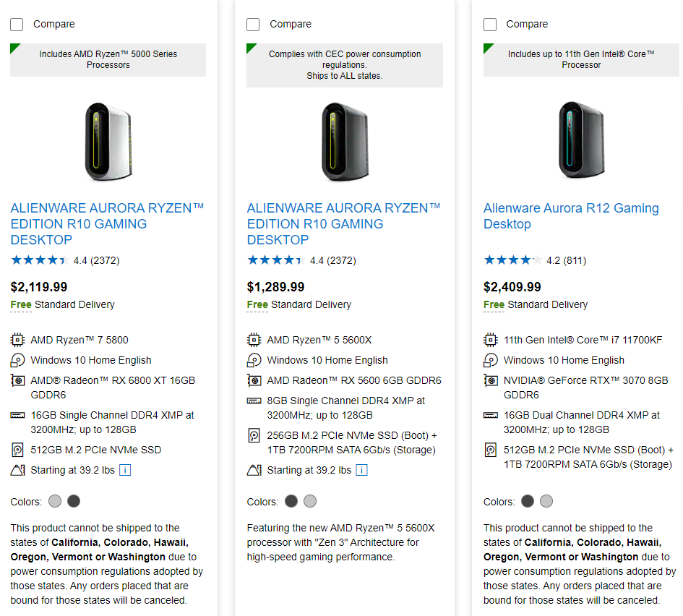Click the graphics card icon beside NVIDIA GeForce RTX 3070
Image resolution: width=683 pixels, height=616 pixels.
[x=491, y=380]
